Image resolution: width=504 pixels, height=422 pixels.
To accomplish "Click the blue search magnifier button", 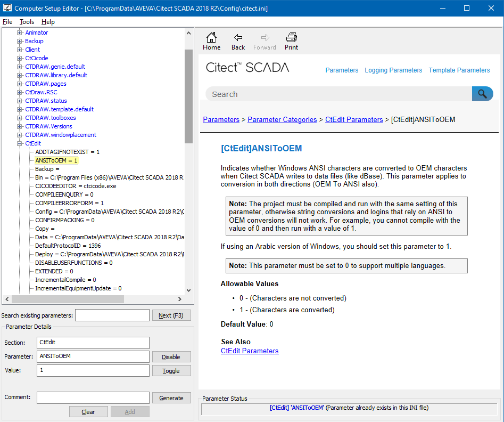I will point(482,94).
